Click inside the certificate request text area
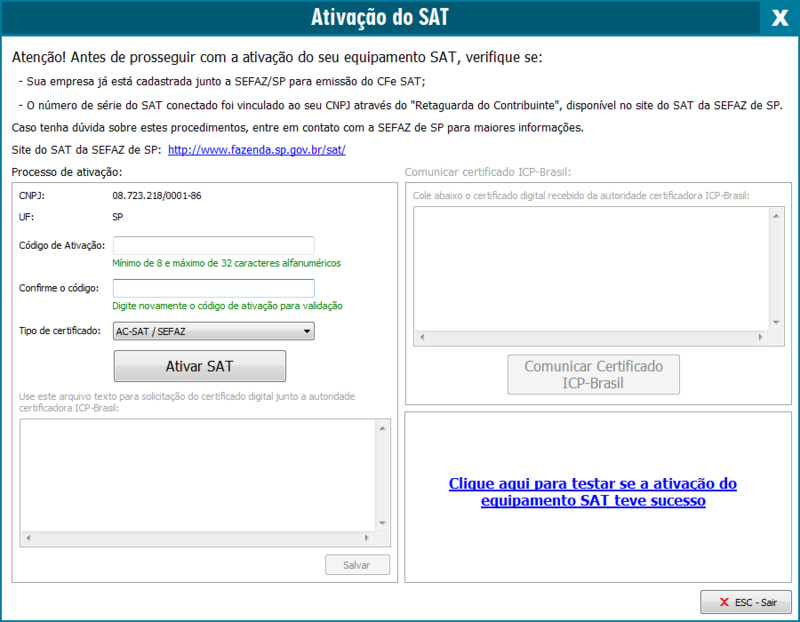The width and height of the screenshot is (800, 622). coord(197,473)
